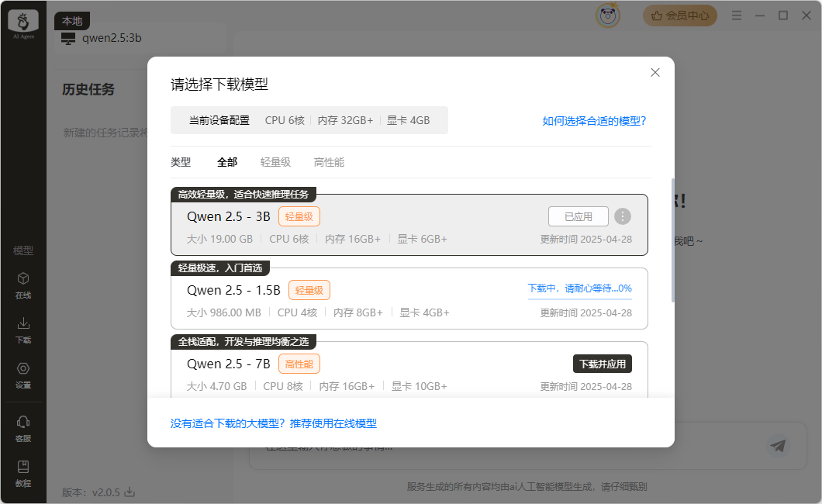Image resolution: width=822 pixels, height=504 pixels.
Task: Click the 轻量极速，入门首选 card header
Action: [x=220, y=268]
